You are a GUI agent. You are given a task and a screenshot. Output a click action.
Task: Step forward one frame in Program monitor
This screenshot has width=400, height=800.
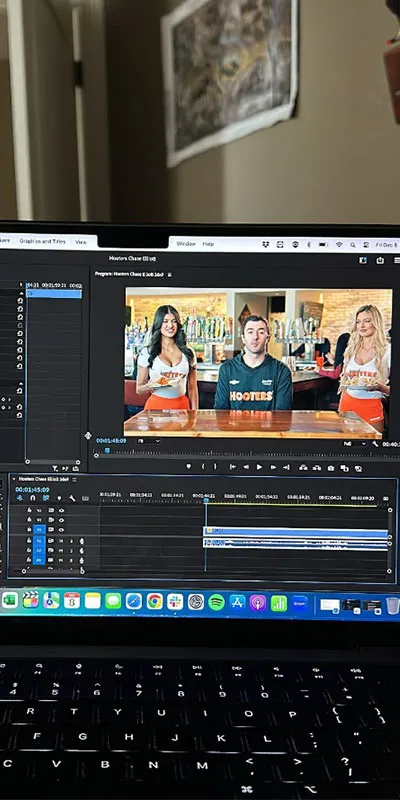point(273,467)
